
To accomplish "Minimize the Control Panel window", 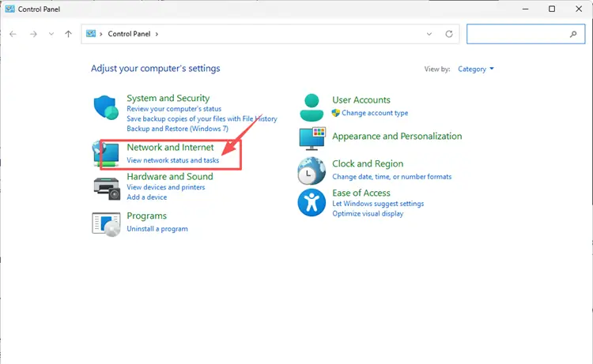I will (525, 9).
